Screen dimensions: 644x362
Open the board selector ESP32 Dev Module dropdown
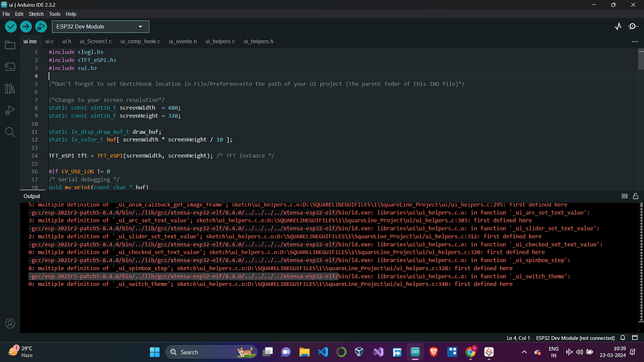tap(100, 26)
